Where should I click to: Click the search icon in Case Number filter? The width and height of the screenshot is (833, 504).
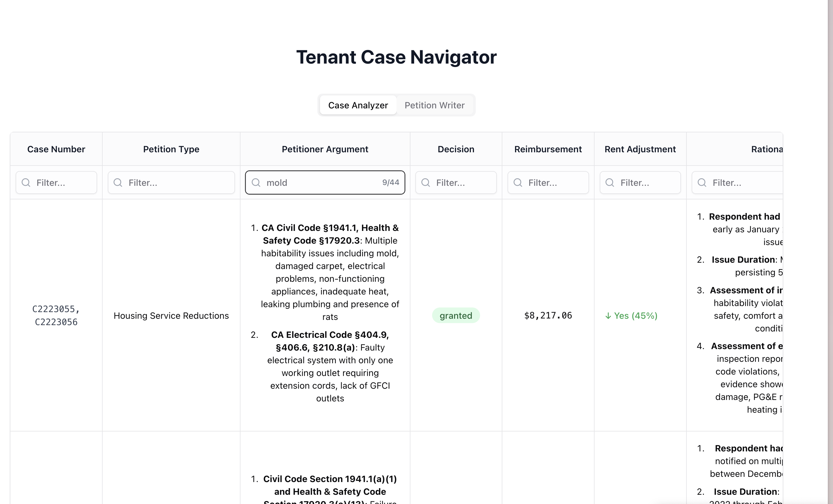[x=26, y=183]
